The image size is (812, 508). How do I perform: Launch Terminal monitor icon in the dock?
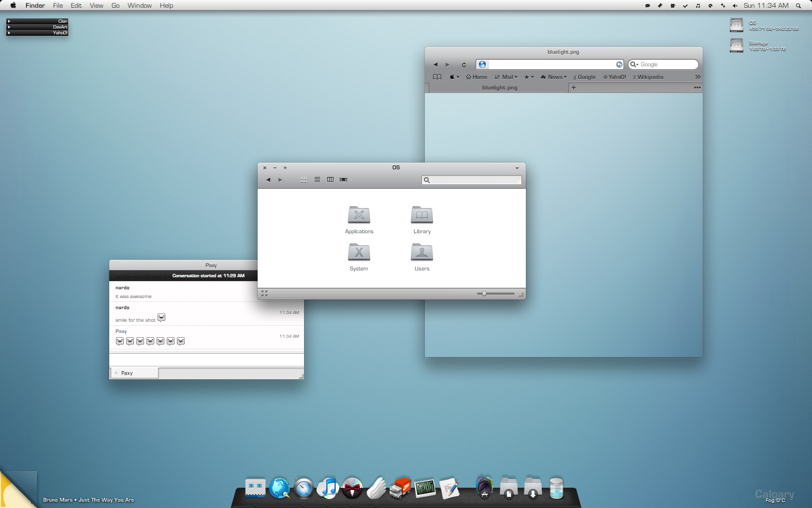(425, 489)
